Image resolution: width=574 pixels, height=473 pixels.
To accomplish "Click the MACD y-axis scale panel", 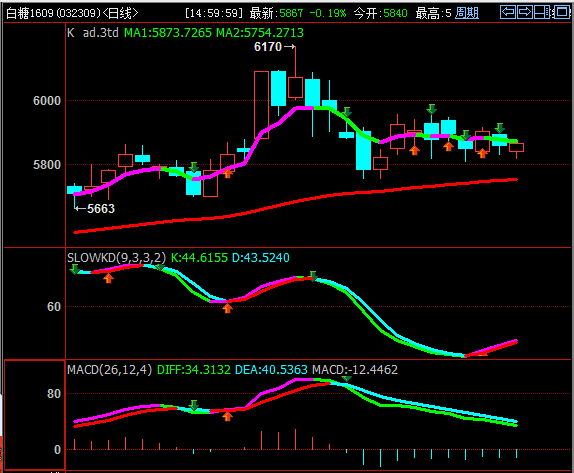I will [x=34, y=415].
